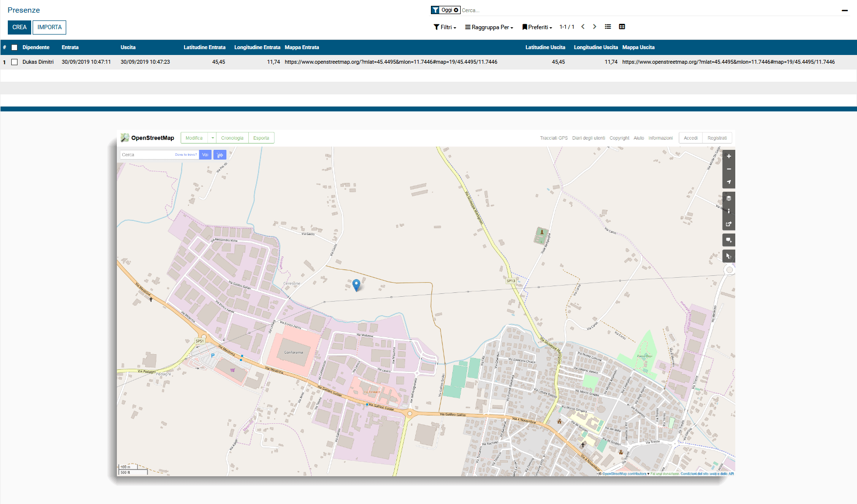The width and height of the screenshot is (857, 504).
Task: Click the Fai una donazione link
Action: pyautogui.click(x=665, y=474)
